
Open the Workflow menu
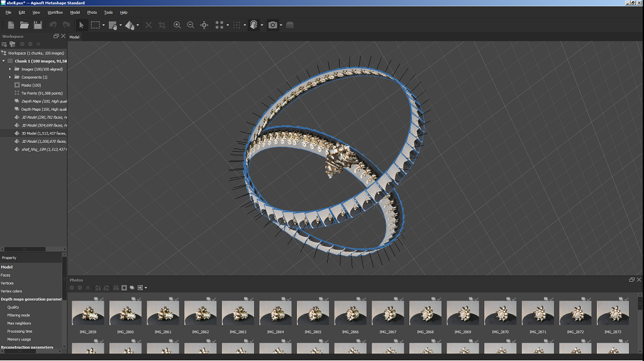pyautogui.click(x=55, y=12)
